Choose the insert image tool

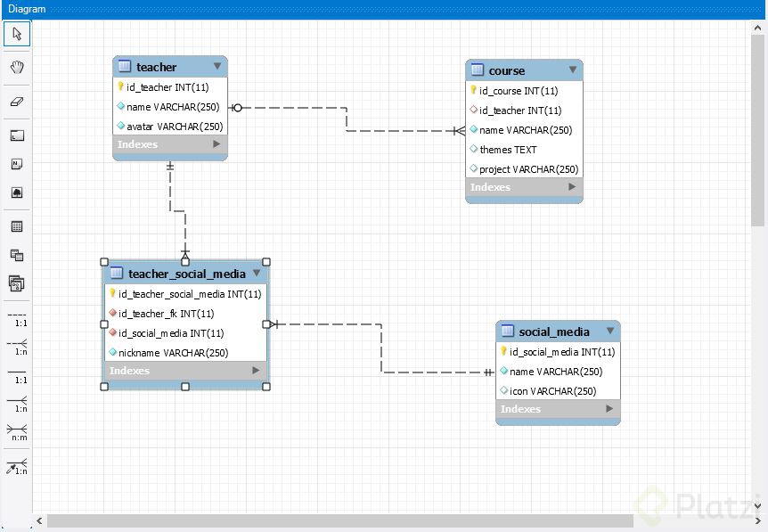(x=14, y=192)
